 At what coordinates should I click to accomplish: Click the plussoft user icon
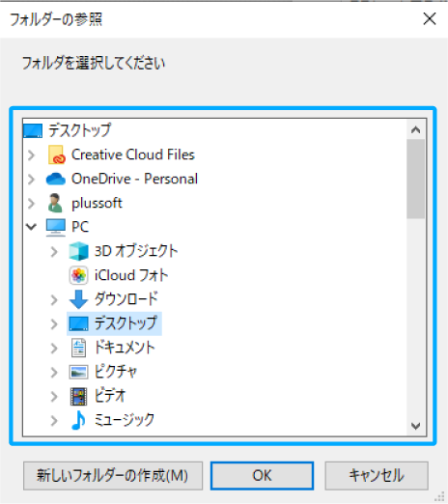55,203
